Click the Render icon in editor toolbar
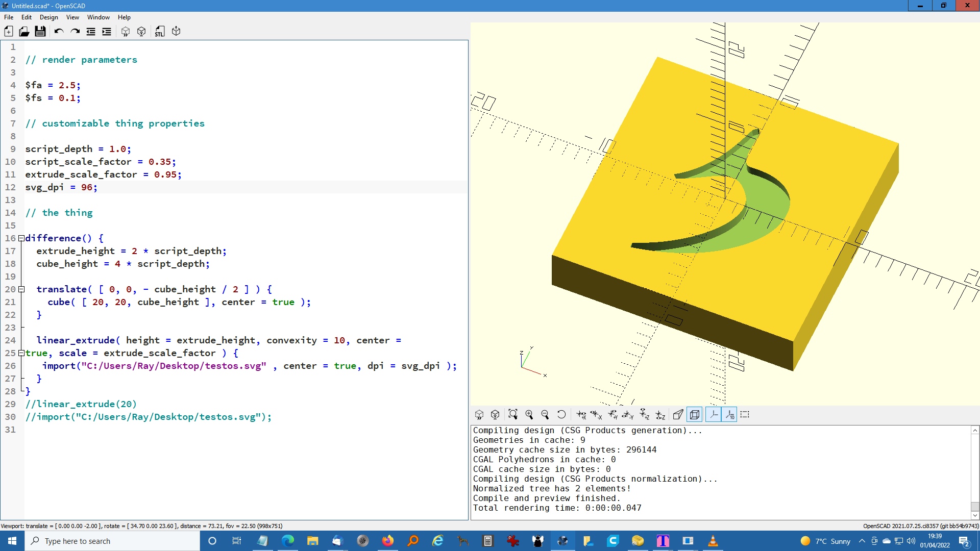Screen dimensions: 980x551 tap(141, 32)
